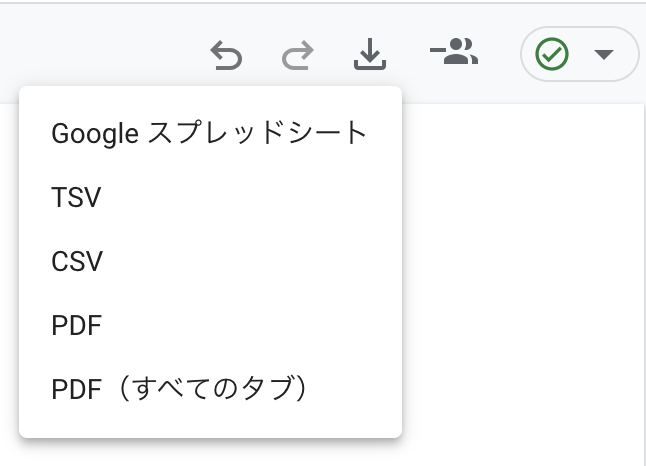Click the rounded status pill button outline

pos(580,54)
